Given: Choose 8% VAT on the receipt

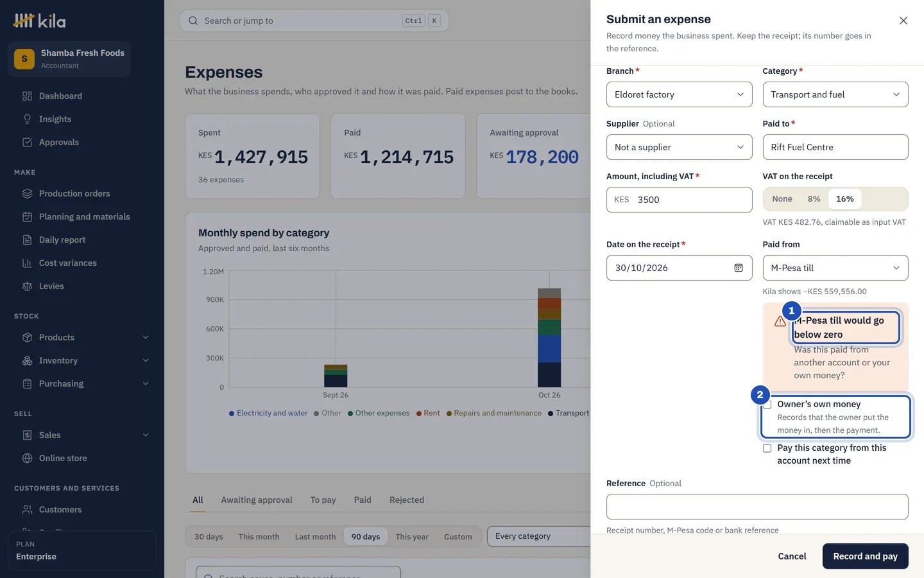Looking at the screenshot, I should tap(814, 199).
